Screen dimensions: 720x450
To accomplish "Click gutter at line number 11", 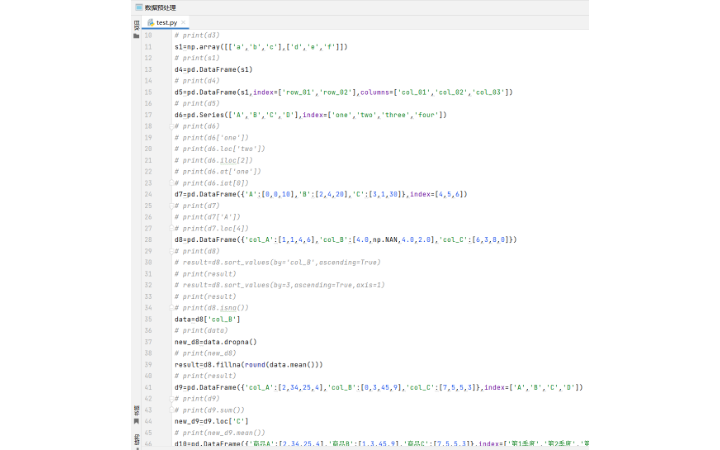I will point(148,47).
